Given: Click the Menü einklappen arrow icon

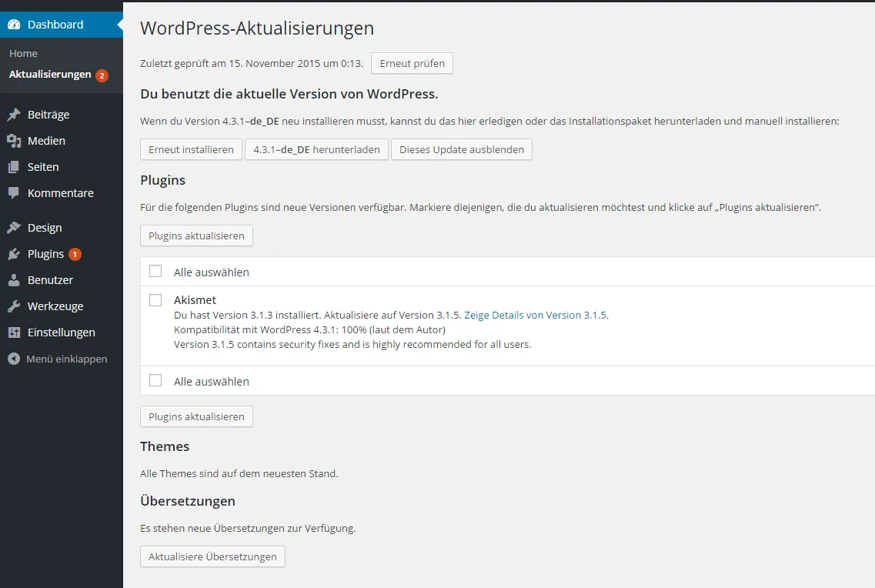Looking at the screenshot, I should point(14,359).
